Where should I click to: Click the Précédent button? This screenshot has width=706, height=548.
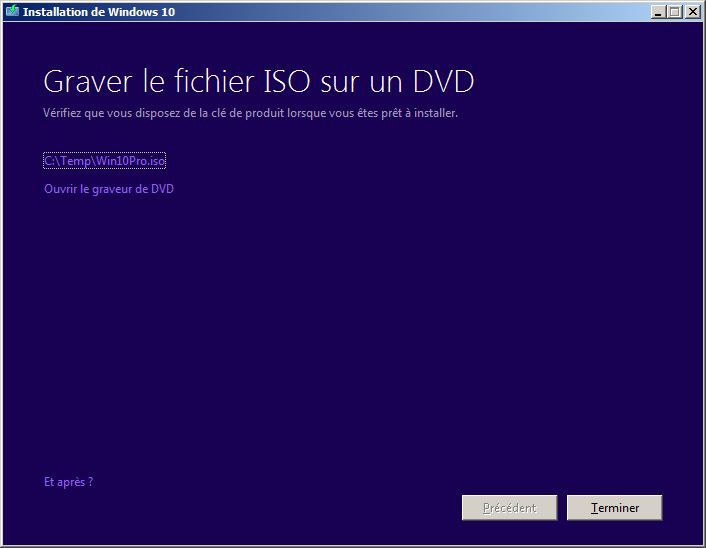(x=510, y=508)
